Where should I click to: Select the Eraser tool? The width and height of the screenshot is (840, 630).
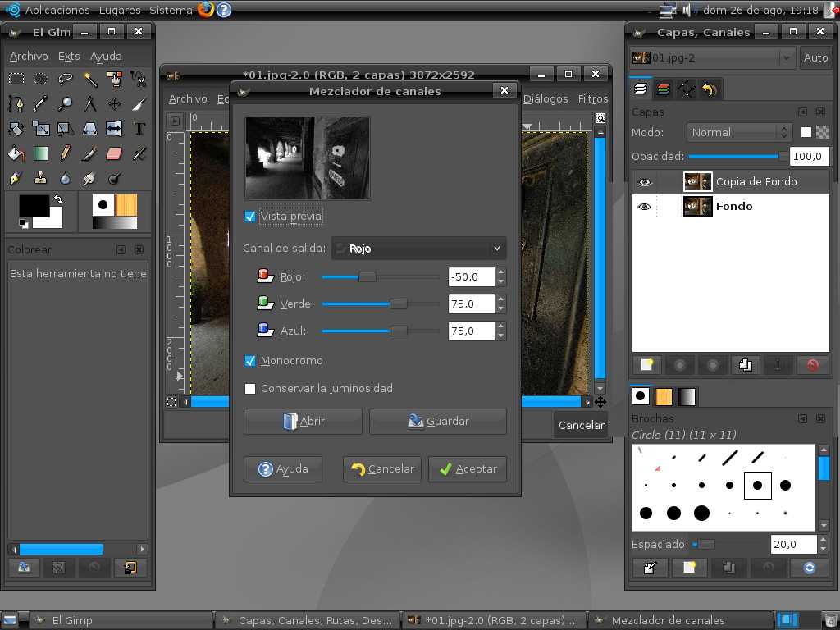click(x=115, y=153)
